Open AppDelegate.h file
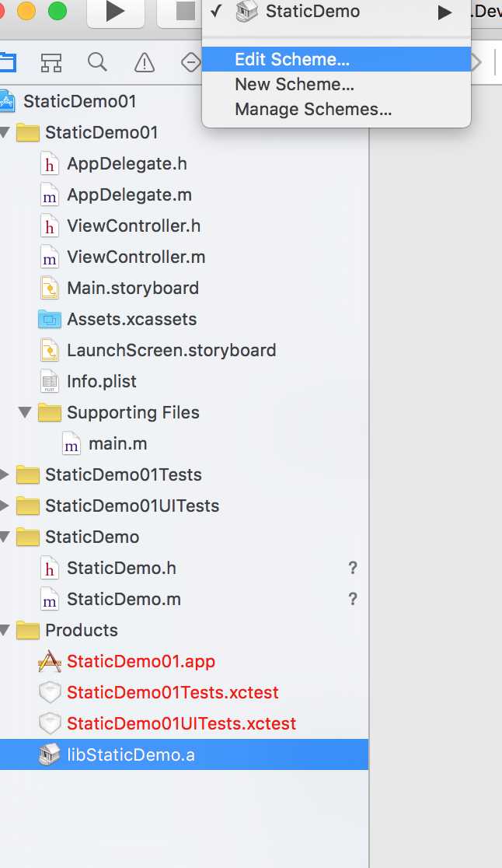Screen dimensions: 502x868 tap(127, 164)
